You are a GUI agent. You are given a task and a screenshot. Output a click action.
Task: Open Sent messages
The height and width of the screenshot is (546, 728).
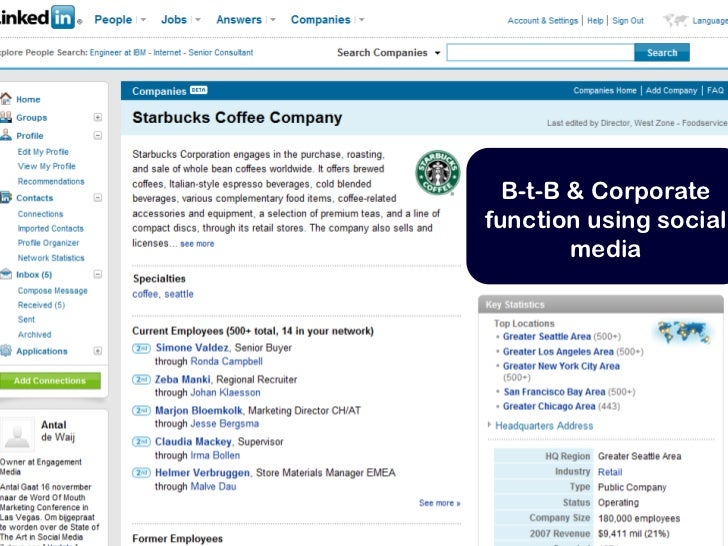[x=26, y=319]
